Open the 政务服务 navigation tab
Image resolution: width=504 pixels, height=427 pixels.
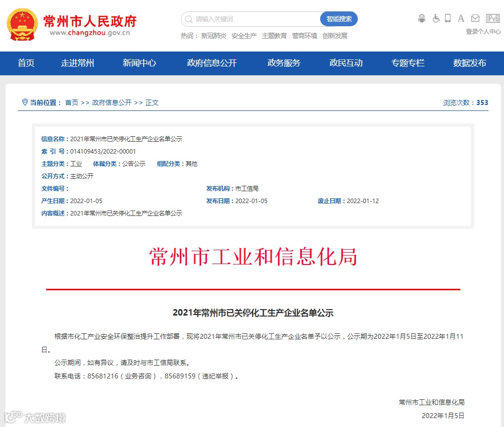coord(284,63)
